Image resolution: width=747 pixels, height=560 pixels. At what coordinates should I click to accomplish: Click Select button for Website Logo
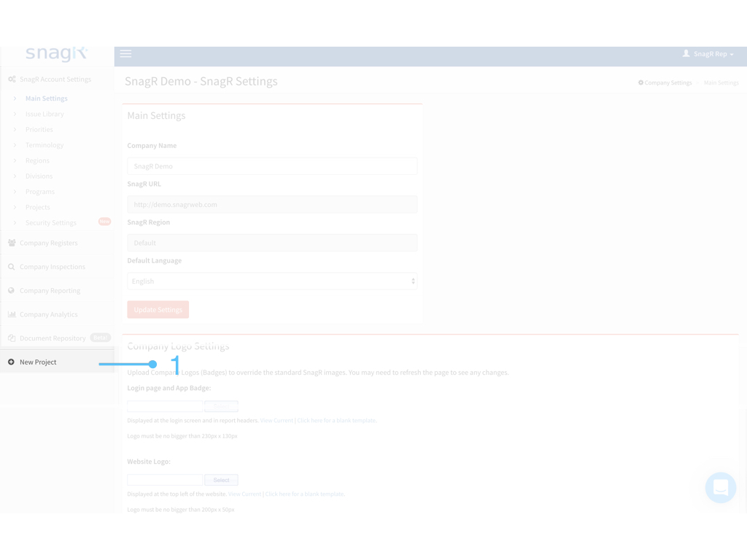point(221,480)
